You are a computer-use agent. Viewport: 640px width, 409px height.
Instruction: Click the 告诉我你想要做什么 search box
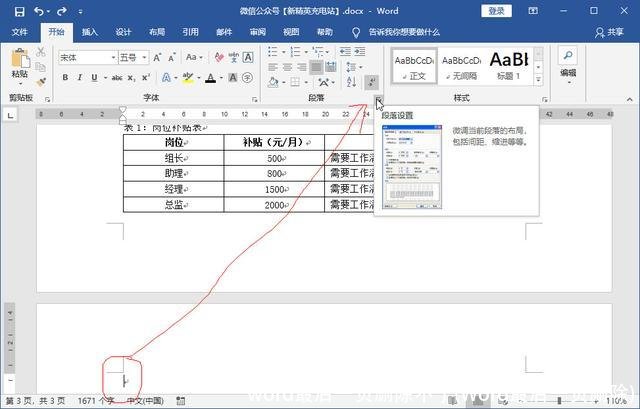tap(404, 32)
